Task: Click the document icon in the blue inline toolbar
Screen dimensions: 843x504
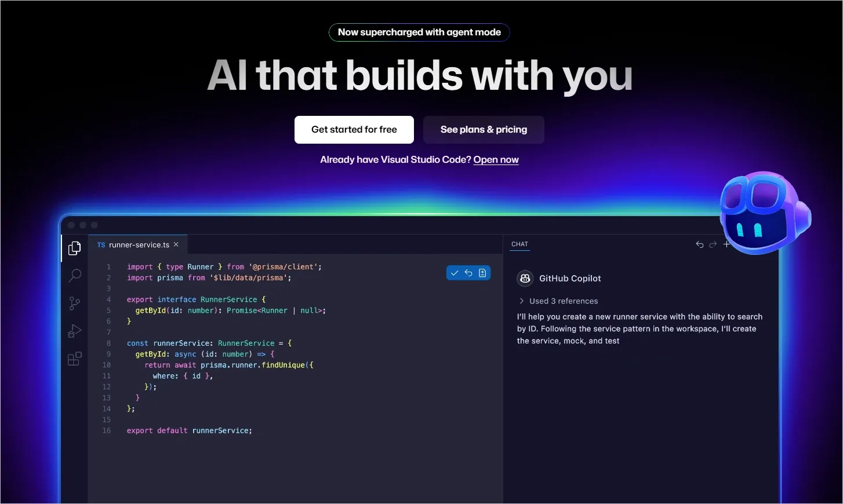Action: 482,272
